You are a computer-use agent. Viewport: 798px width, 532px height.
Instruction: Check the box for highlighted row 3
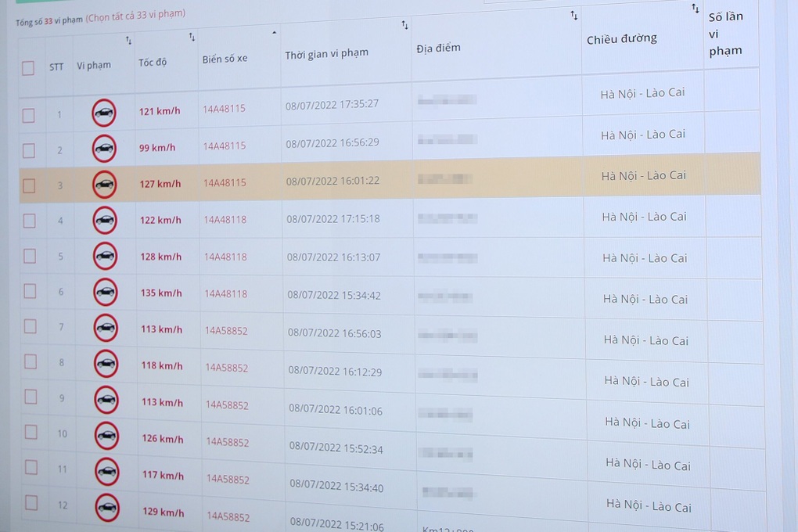click(29, 186)
